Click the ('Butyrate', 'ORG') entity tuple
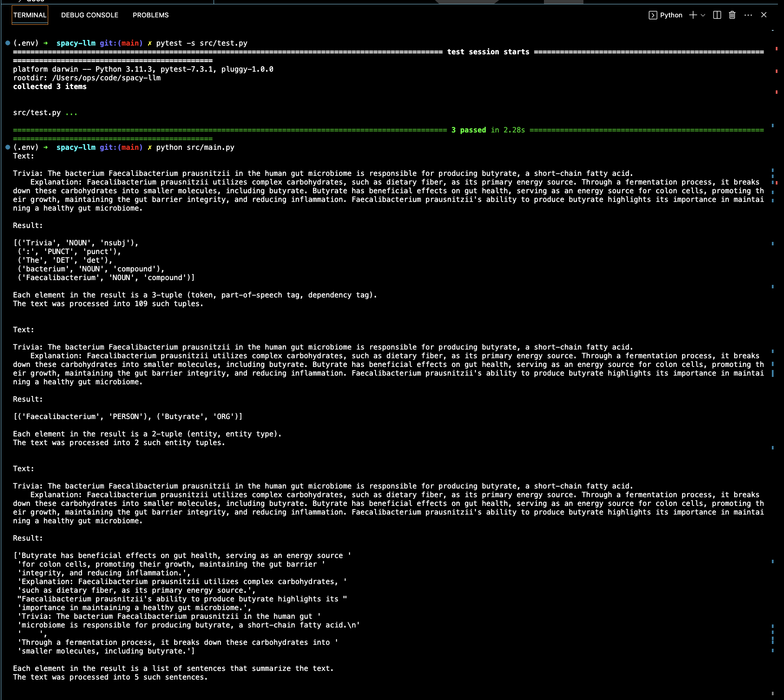This screenshot has width=784, height=700. point(197,416)
